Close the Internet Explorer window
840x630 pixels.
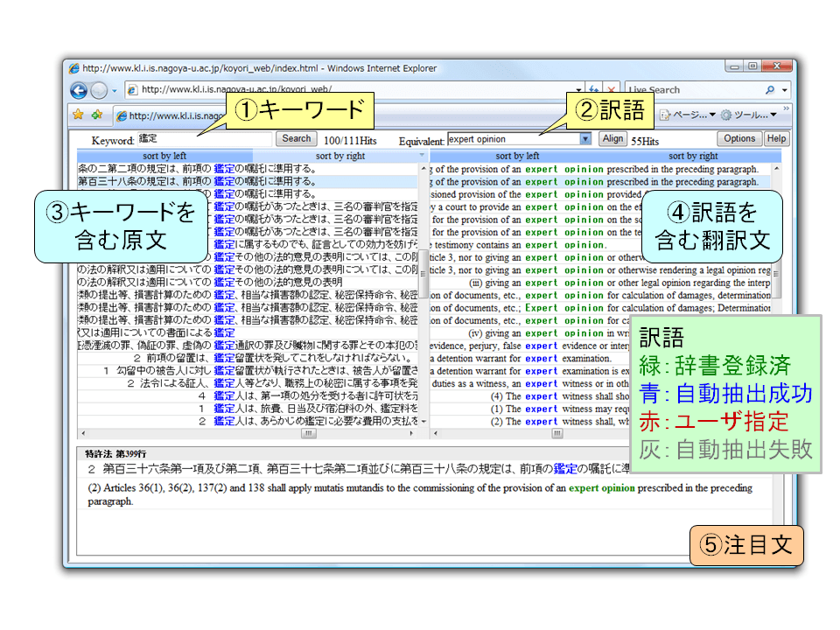tap(777, 66)
